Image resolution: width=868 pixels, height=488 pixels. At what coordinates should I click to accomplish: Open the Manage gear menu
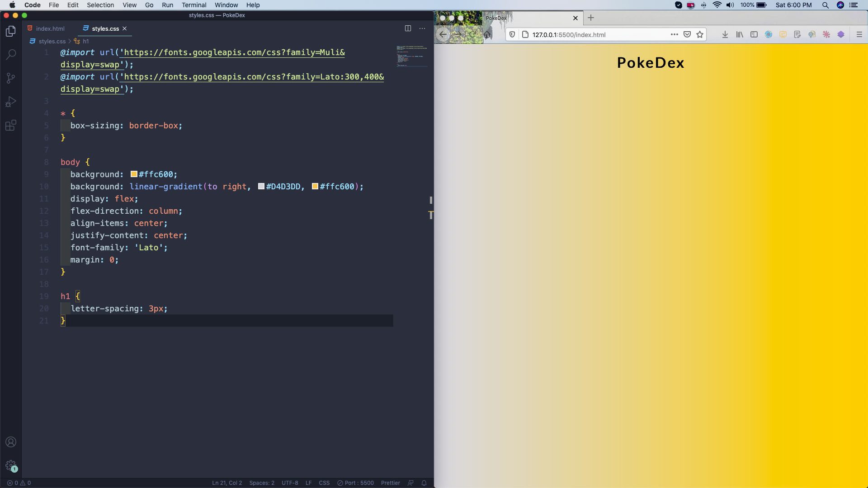pyautogui.click(x=11, y=465)
